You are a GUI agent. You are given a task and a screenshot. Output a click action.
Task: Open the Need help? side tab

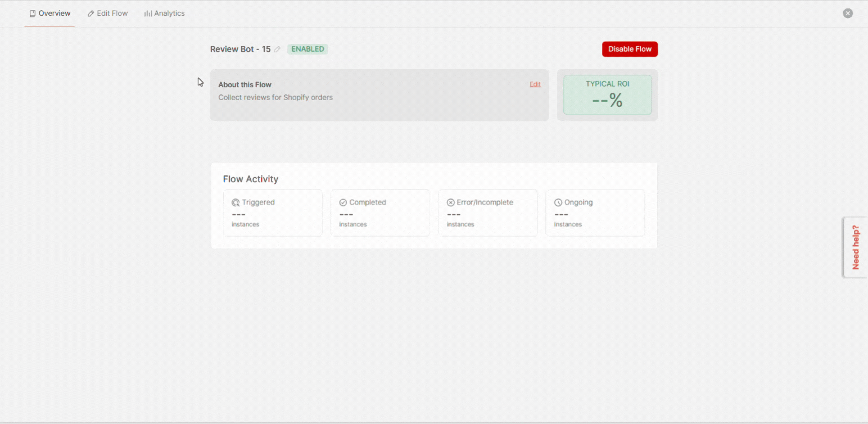coord(855,247)
